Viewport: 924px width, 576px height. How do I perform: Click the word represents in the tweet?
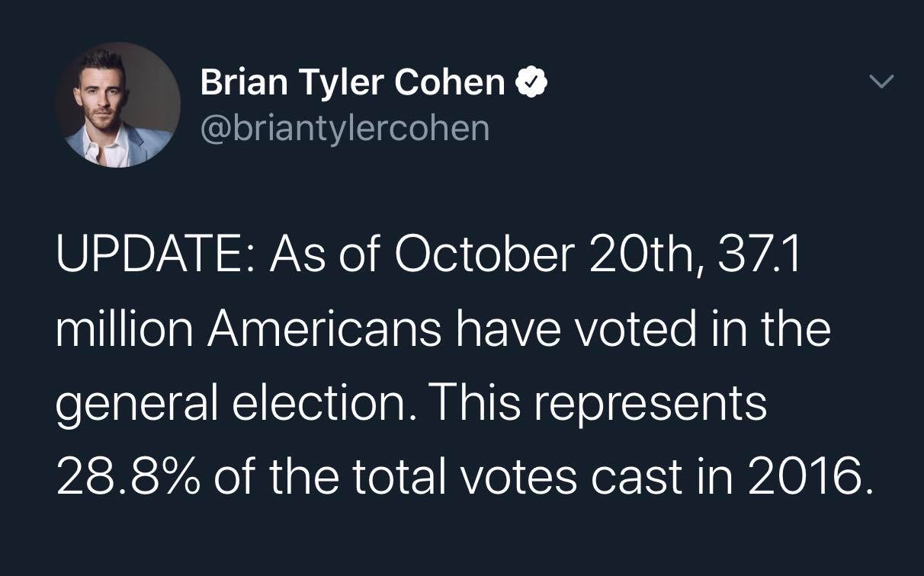click(x=650, y=404)
